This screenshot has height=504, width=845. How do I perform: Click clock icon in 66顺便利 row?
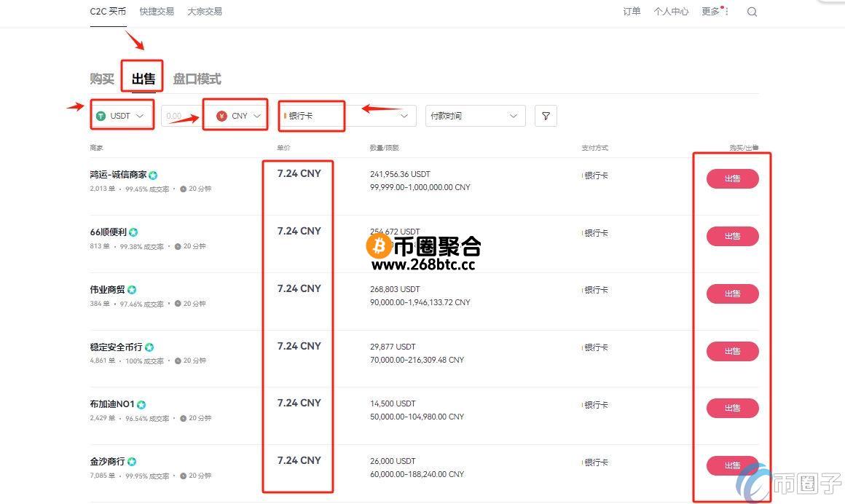178,246
